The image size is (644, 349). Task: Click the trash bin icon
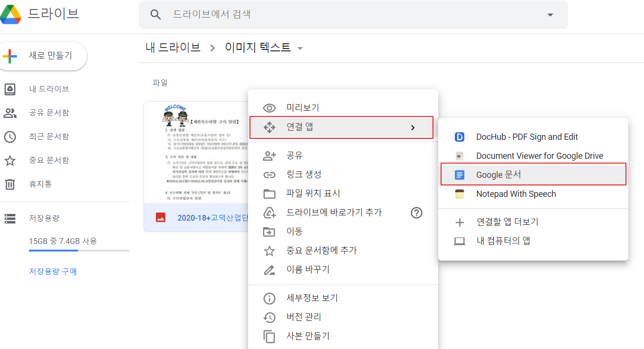(10, 184)
